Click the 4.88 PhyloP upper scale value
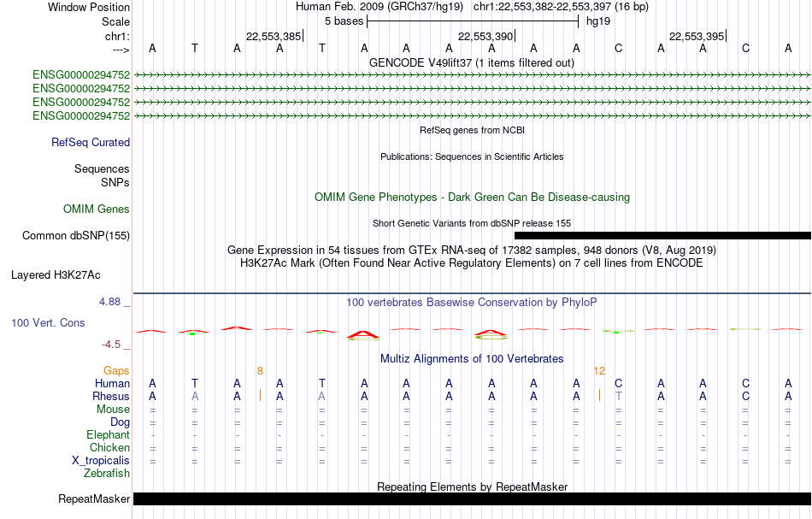This screenshot has height=519, width=812. (x=109, y=302)
